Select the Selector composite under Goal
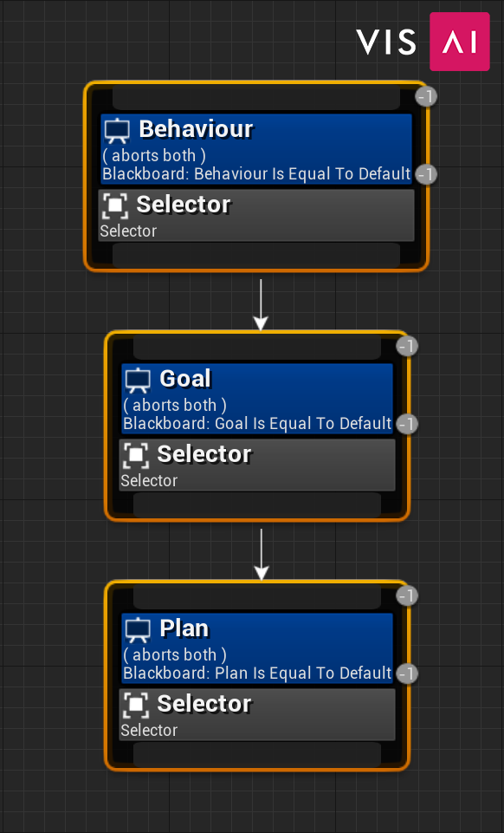The image size is (504, 833). tap(257, 465)
